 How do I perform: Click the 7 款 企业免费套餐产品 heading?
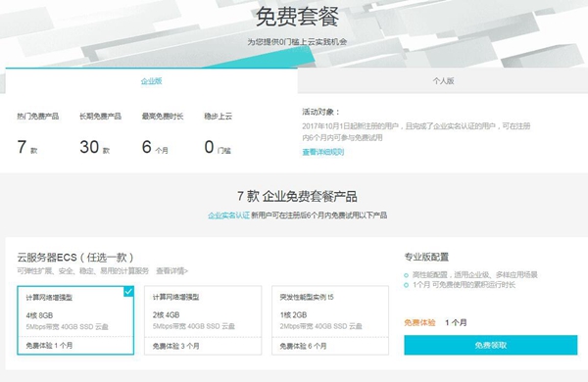pos(297,196)
